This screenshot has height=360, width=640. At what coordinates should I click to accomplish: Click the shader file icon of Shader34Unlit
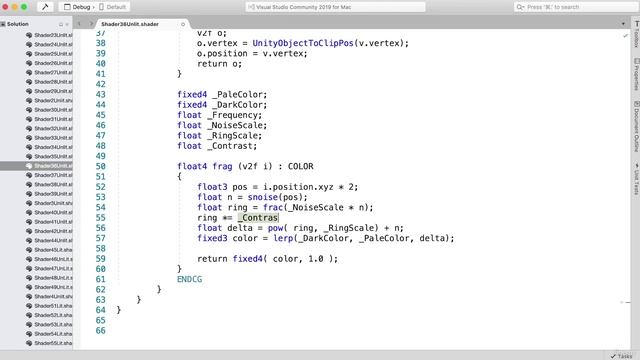coord(29,147)
